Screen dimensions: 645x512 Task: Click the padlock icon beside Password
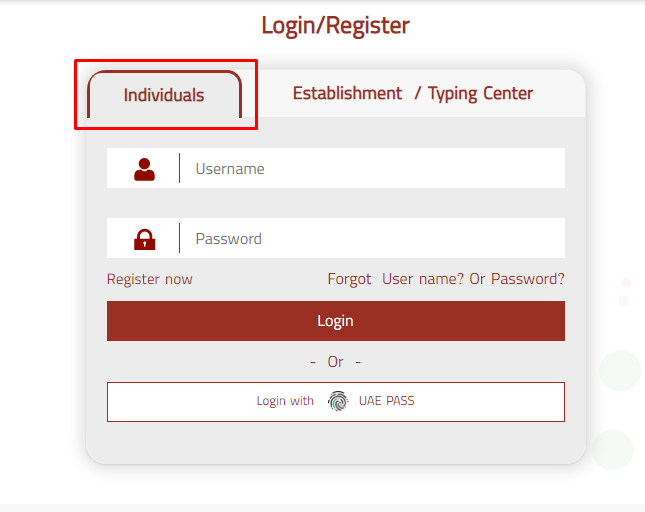[145, 239]
